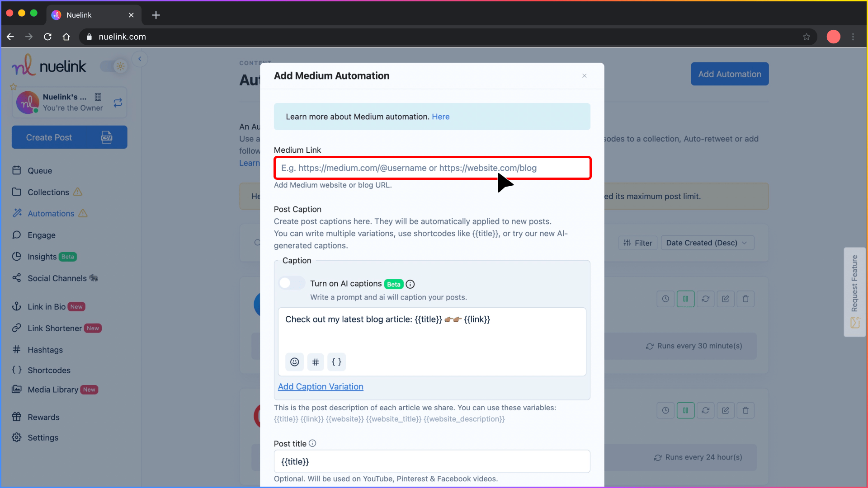Click the Medium Link input field
Image resolution: width=868 pixels, height=488 pixels.
coord(432,168)
